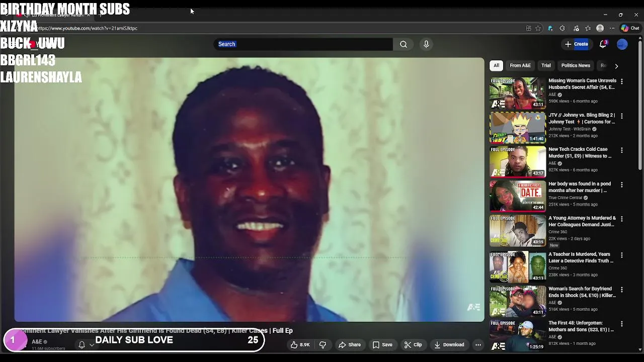Select the Politics News filter chip
Image resolution: width=644 pixels, height=362 pixels.
576,65
